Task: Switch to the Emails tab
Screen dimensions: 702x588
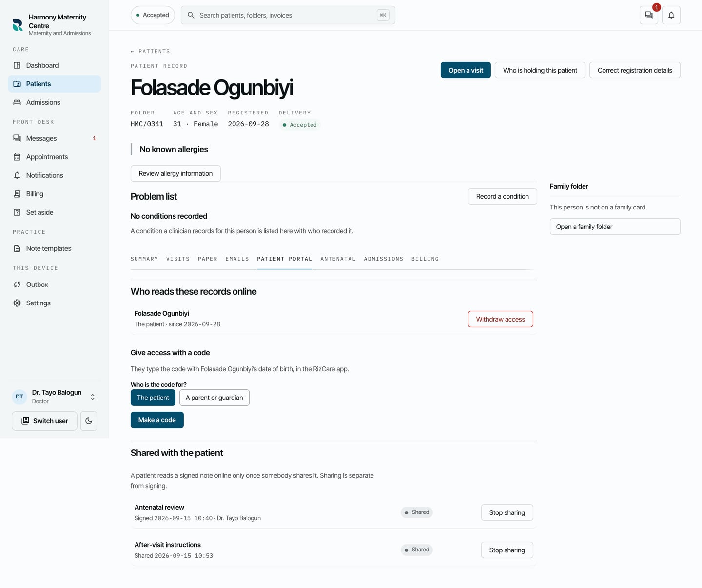Action: pyautogui.click(x=237, y=259)
